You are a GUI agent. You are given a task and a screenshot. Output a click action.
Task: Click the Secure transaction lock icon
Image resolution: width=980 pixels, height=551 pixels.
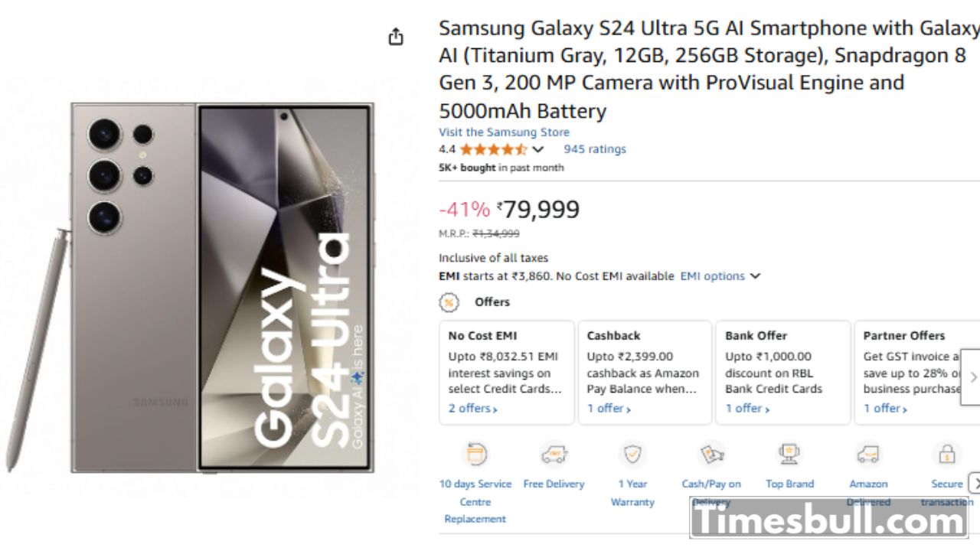[x=947, y=455]
